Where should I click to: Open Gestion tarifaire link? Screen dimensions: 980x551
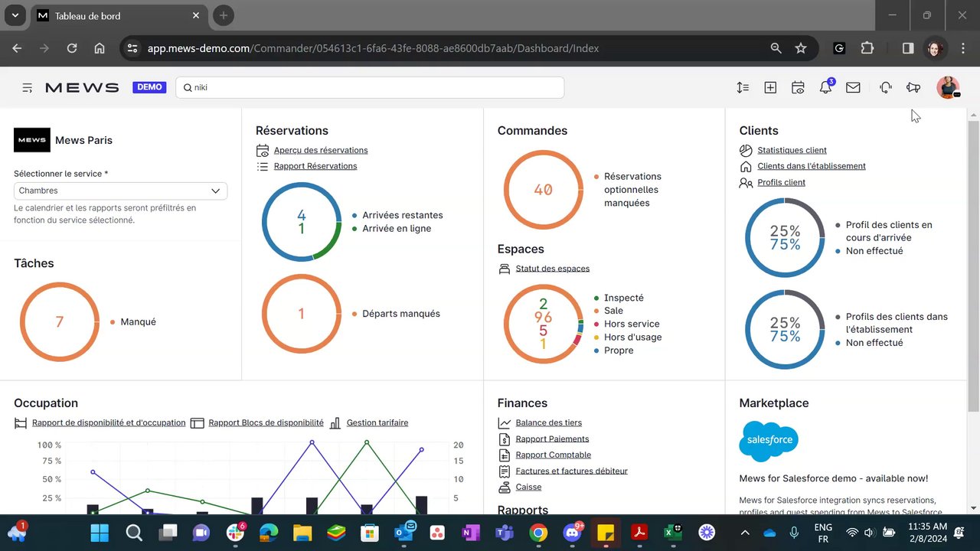377,422
